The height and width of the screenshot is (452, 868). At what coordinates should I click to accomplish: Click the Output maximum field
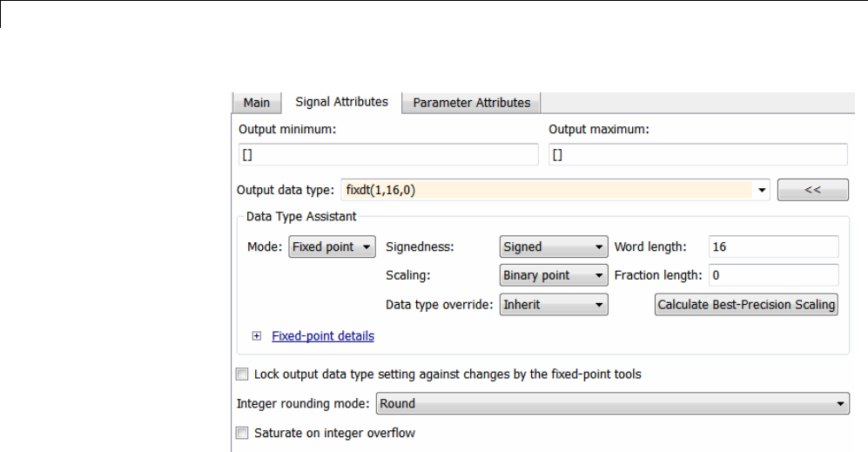(x=697, y=155)
